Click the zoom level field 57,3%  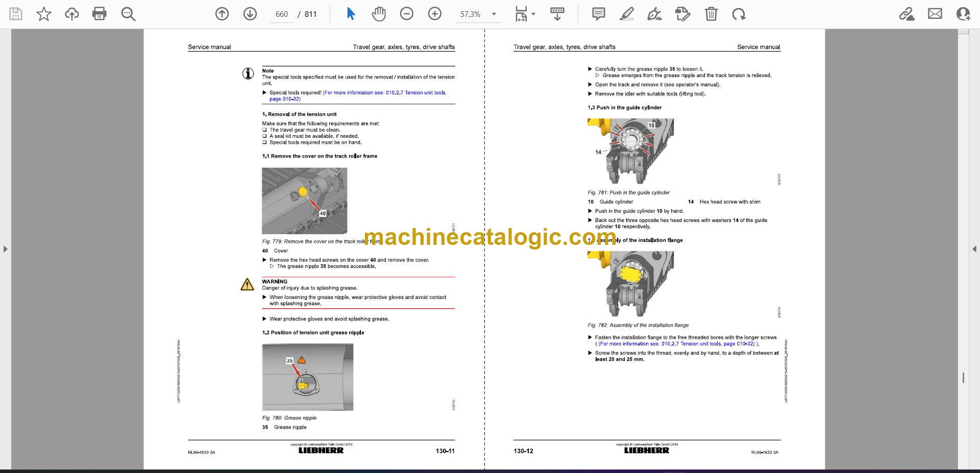tap(471, 14)
